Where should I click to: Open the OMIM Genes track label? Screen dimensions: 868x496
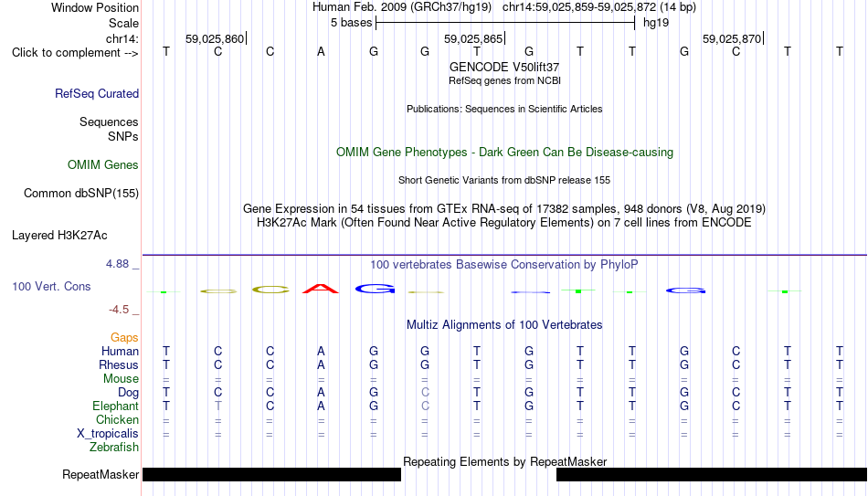point(103,165)
